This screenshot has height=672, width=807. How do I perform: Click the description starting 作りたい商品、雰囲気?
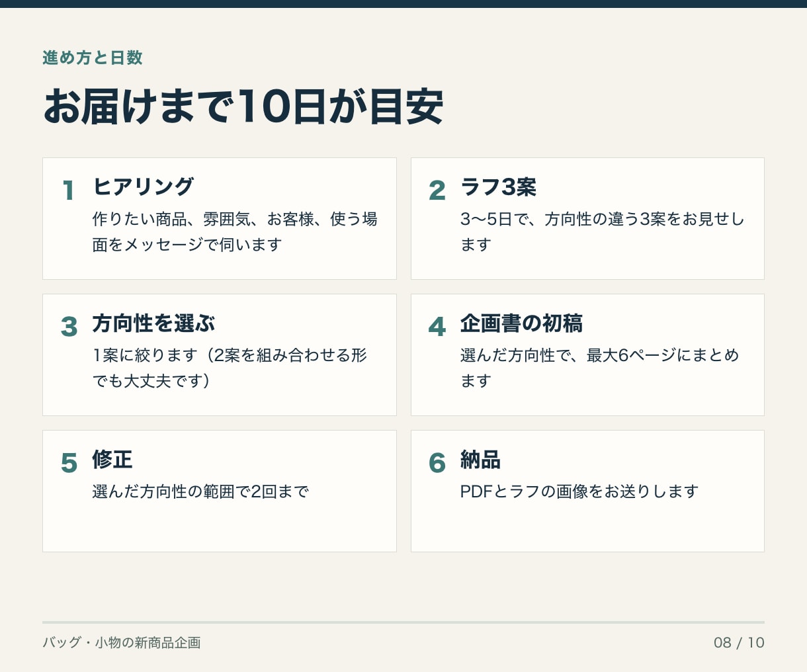235,231
